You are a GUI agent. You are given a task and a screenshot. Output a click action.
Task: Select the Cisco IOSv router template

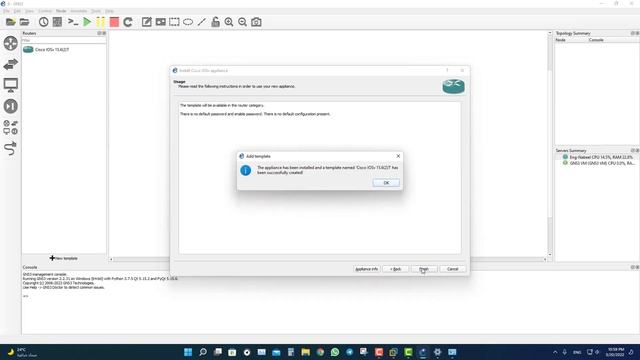click(x=46, y=49)
